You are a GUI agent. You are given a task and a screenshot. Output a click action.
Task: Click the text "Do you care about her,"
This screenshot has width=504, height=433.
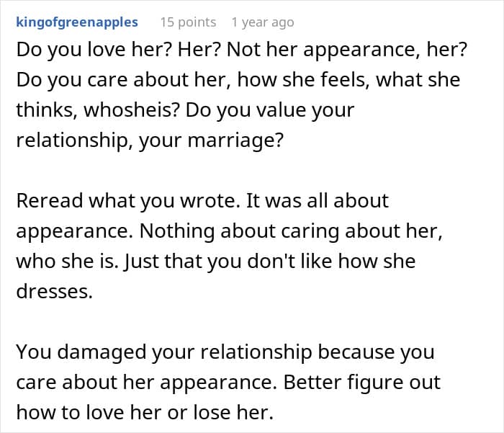124,81
